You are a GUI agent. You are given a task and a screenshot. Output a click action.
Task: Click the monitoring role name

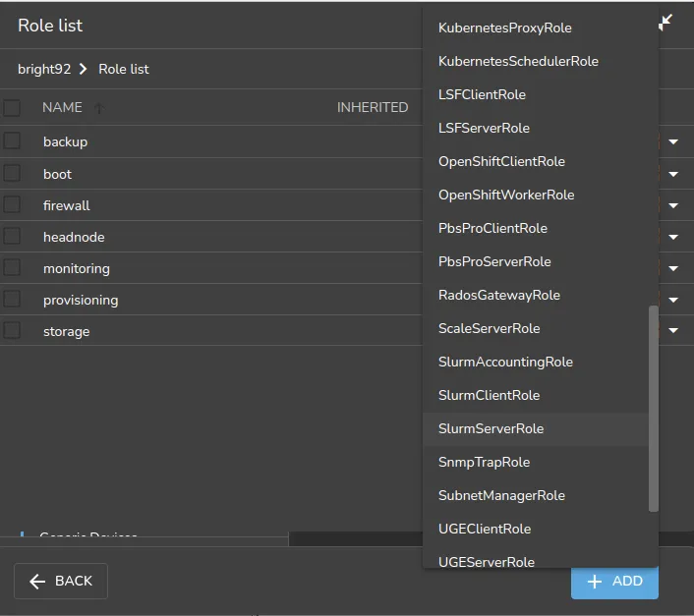(76, 268)
